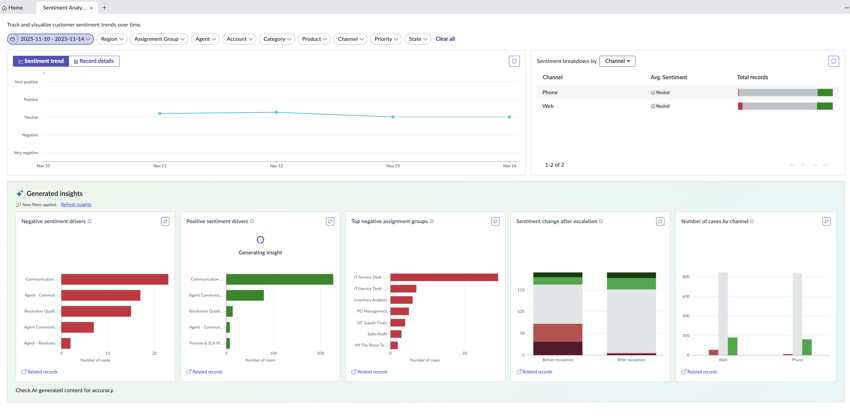The width and height of the screenshot is (850, 419).
Task: Go to last page of breakdown table
Action: (826, 165)
